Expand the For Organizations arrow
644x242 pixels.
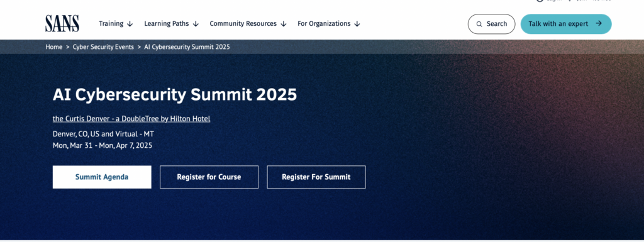click(357, 24)
